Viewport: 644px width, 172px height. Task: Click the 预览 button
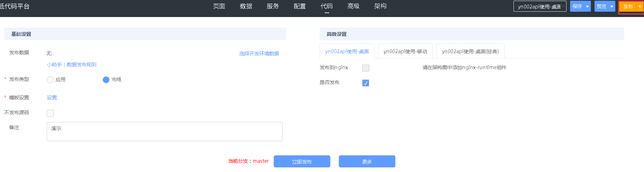[x=602, y=6]
